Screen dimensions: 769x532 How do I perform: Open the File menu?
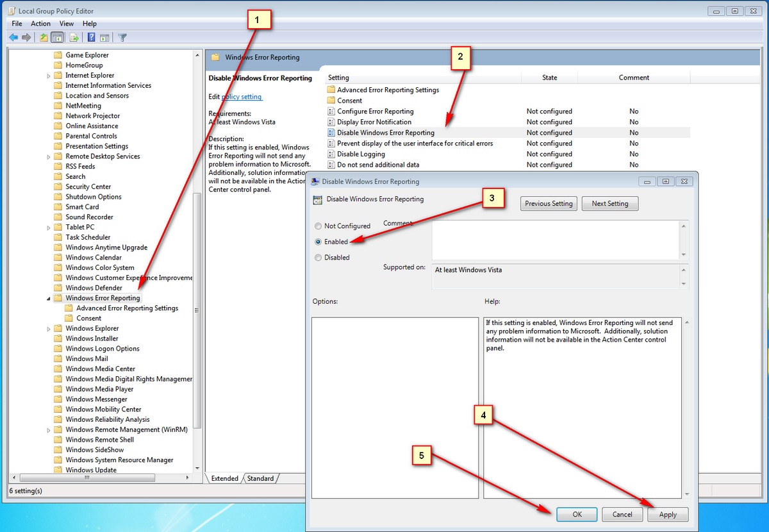tap(17, 24)
